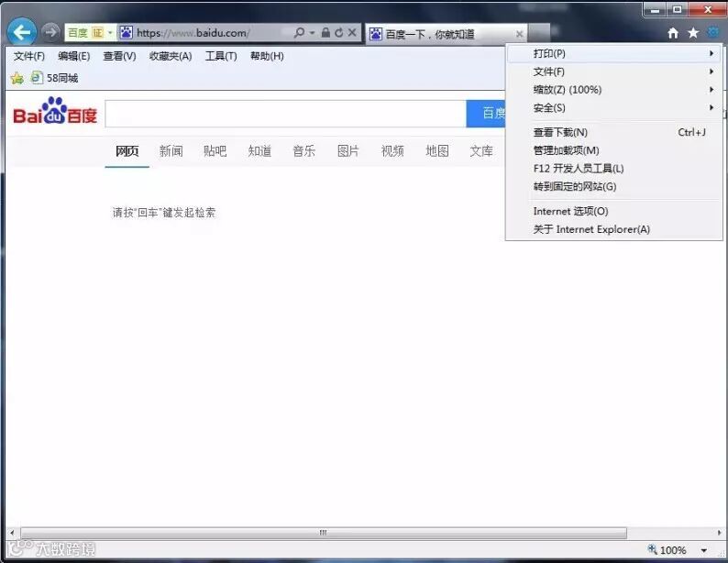The width and height of the screenshot is (728, 563).
Task: Switch to the 新闻 tab
Action: coord(171,151)
